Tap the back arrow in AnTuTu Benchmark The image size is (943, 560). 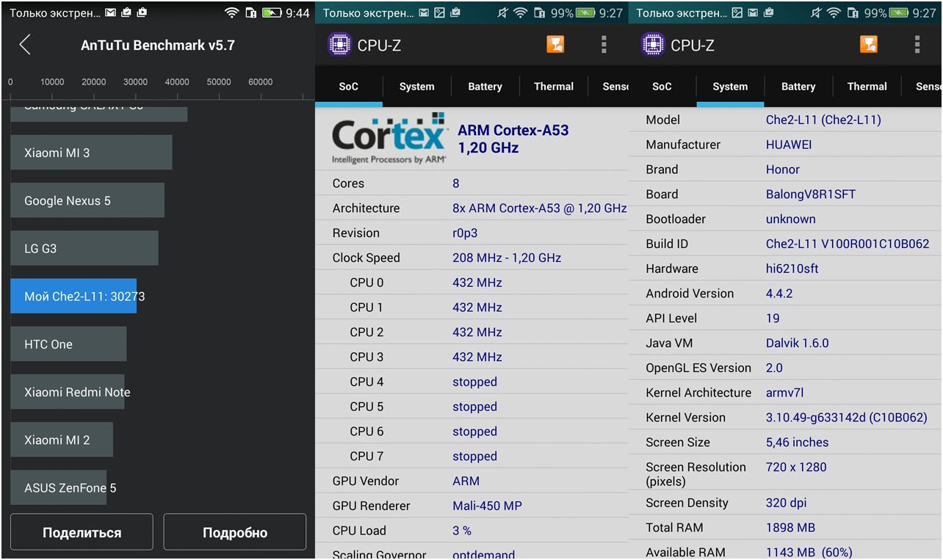[25, 45]
